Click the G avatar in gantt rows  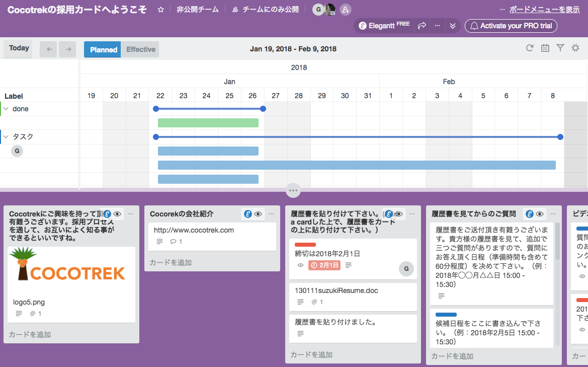[17, 151]
